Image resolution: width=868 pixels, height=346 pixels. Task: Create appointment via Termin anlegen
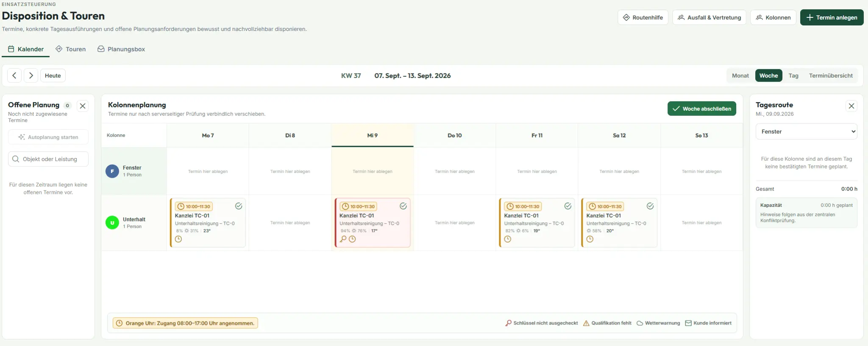coord(832,17)
